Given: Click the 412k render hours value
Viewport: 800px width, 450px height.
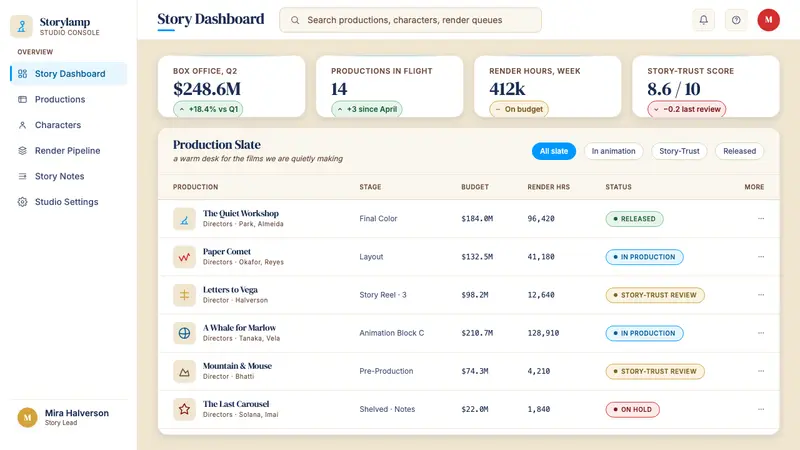Looking at the screenshot, I should [x=507, y=89].
